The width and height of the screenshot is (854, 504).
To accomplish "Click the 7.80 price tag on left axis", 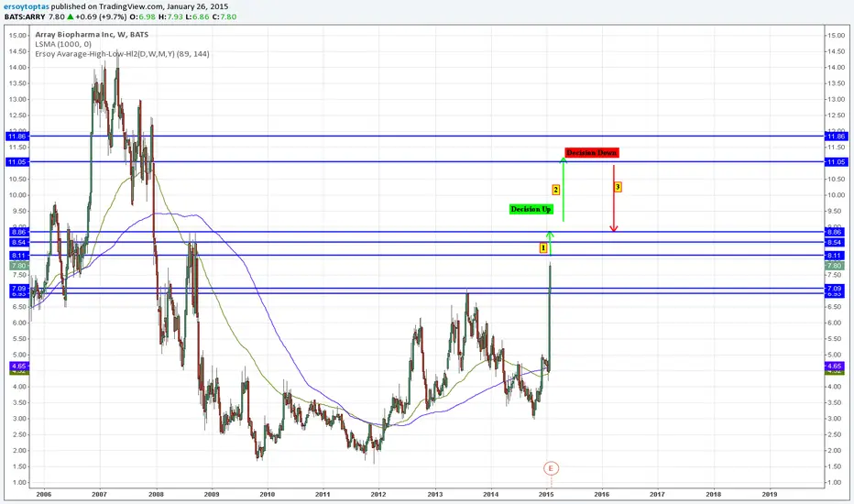I will (x=18, y=266).
